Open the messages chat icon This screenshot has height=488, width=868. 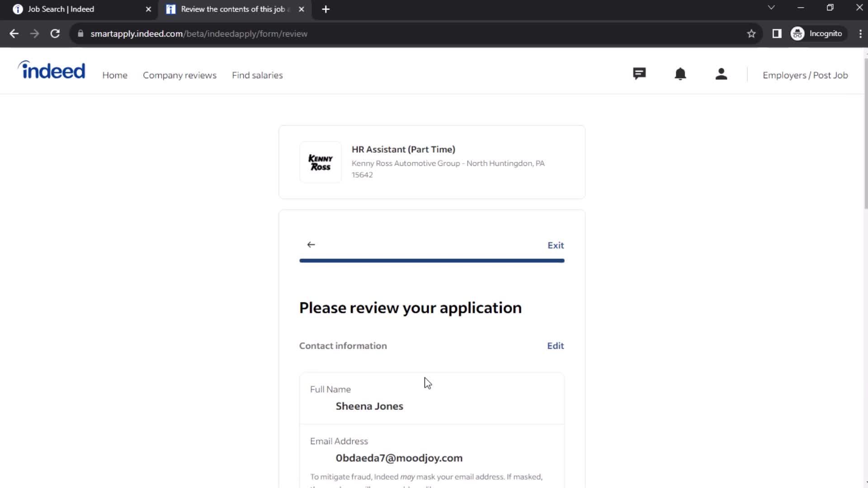point(639,74)
